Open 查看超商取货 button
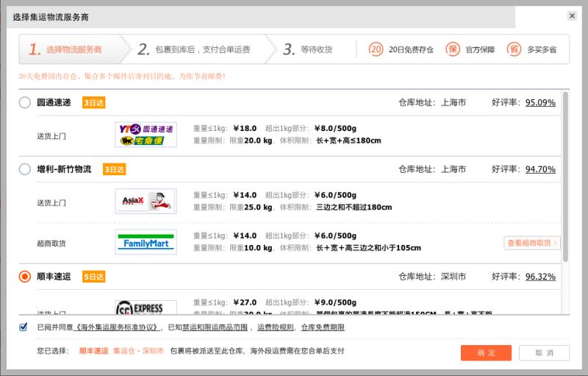This screenshot has height=376, width=588. click(x=531, y=243)
